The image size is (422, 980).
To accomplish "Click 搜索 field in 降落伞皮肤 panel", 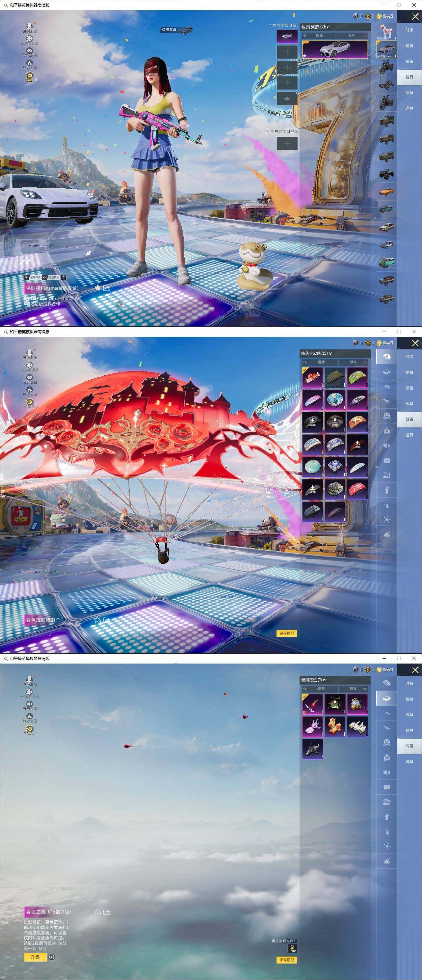I will 320,362.
